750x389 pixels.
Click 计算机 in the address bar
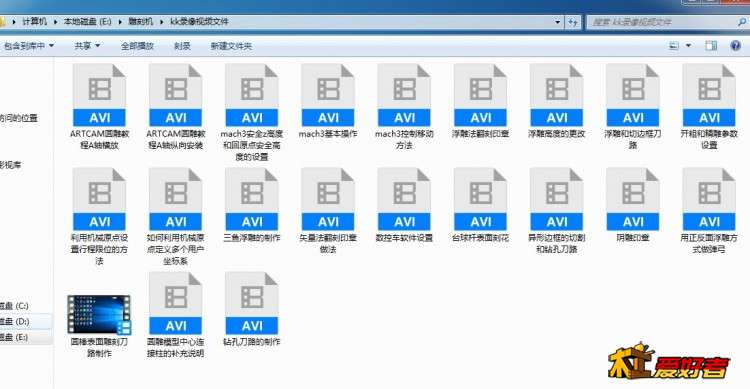35,22
